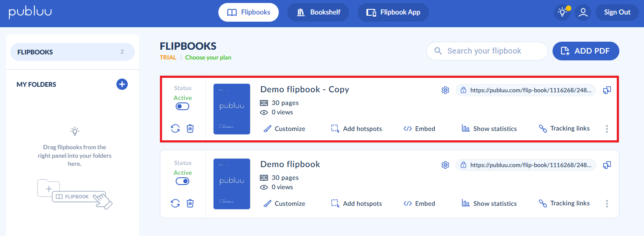The height and width of the screenshot is (236, 644).
Task: Customize Demo flipbook
Action: click(x=284, y=203)
